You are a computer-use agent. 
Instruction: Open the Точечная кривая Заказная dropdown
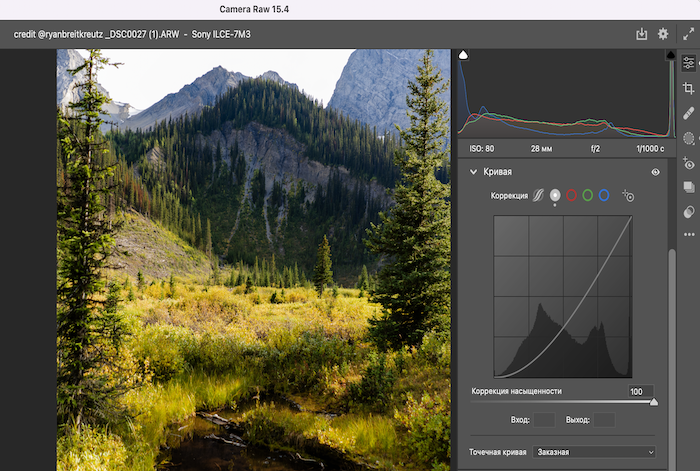click(594, 452)
